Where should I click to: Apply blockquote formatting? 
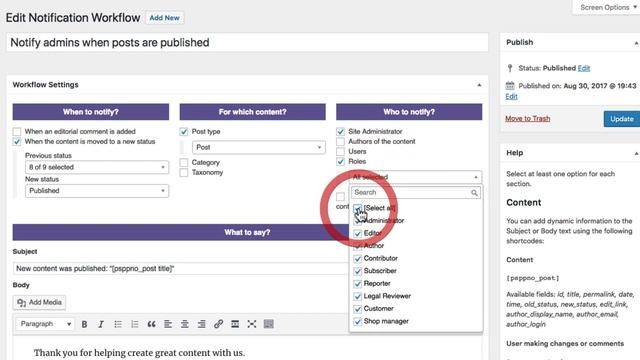[x=151, y=324]
